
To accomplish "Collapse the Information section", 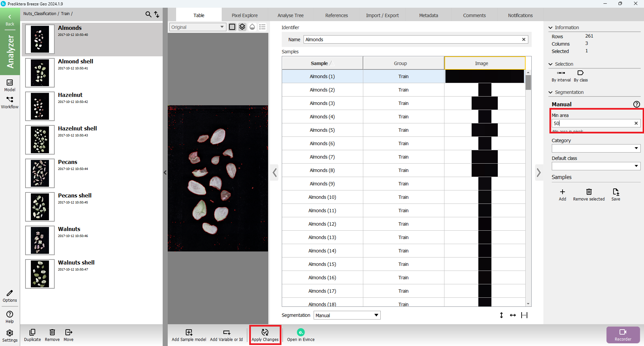I will 550,27.
